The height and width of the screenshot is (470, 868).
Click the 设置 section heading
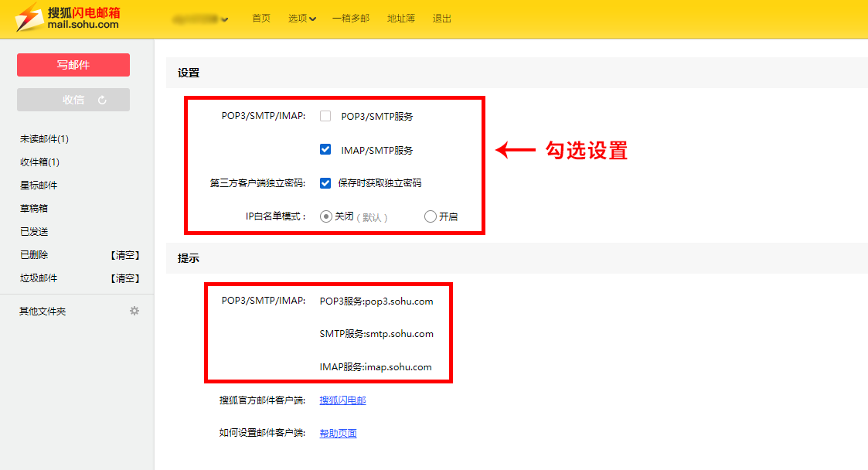(189, 73)
